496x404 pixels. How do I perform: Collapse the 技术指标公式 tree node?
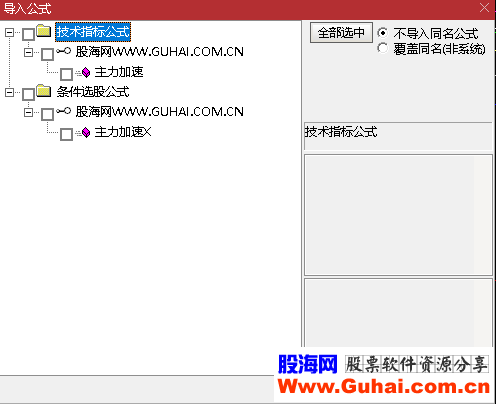pyautogui.click(x=9, y=32)
